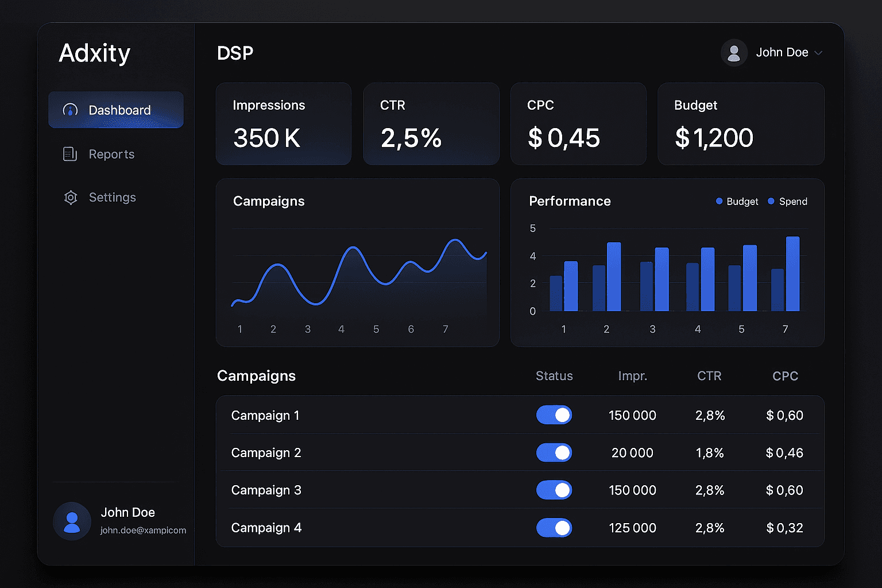Click the Adxity logo
The image size is (882, 588).
coord(95,53)
